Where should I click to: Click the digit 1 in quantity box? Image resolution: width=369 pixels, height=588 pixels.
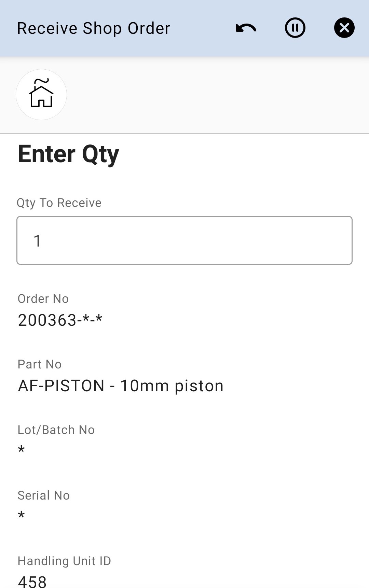[x=38, y=241]
